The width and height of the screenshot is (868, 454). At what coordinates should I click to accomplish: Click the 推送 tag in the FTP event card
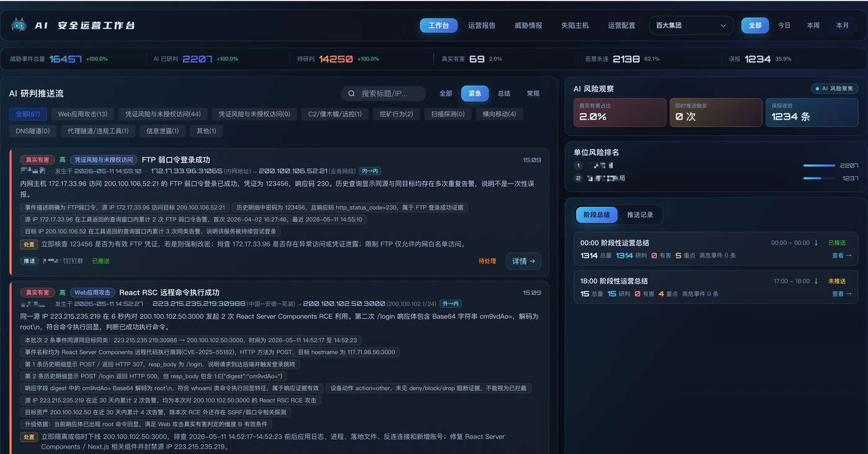click(29, 261)
